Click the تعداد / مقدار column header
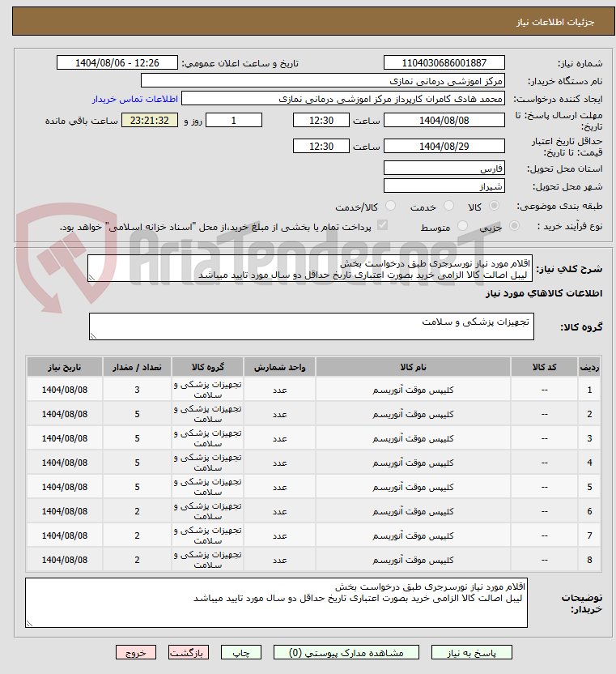The height and width of the screenshot is (674, 616). (x=137, y=367)
